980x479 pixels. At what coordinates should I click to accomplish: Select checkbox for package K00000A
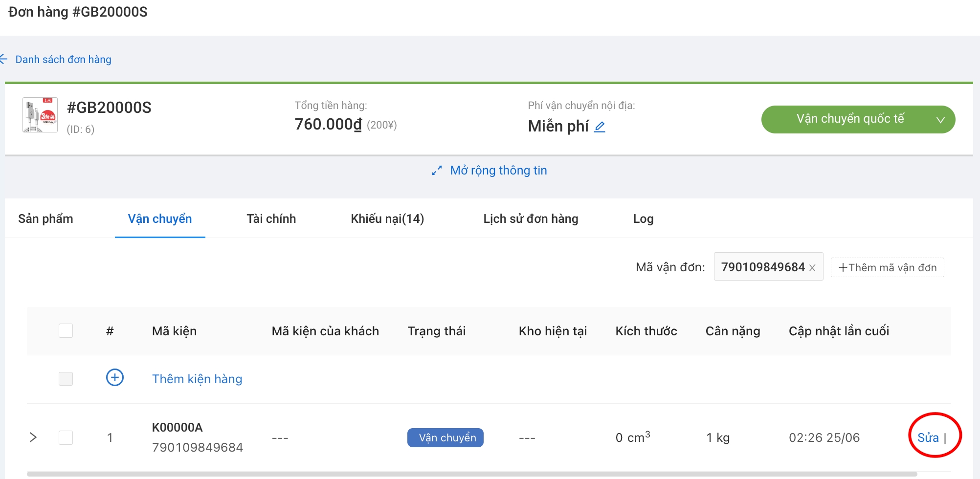coord(66,437)
